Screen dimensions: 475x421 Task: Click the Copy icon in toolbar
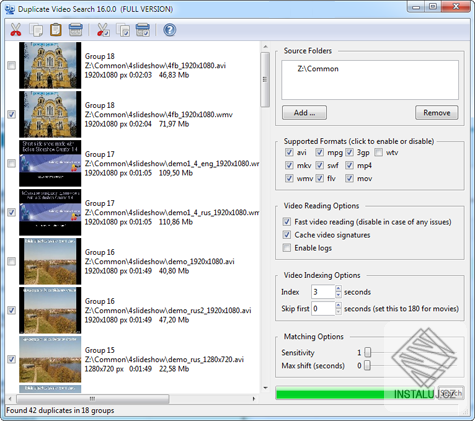(x=36, y=30)
